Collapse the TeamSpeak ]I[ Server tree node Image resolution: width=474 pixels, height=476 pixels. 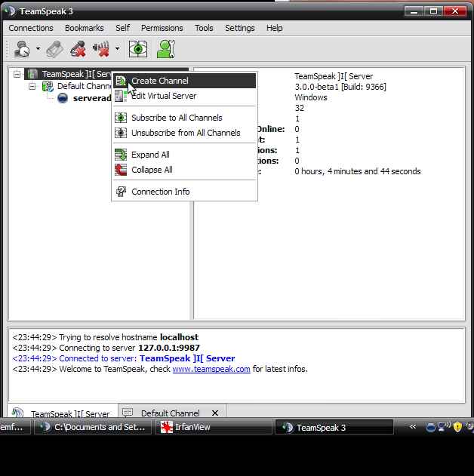coord(17,74)
